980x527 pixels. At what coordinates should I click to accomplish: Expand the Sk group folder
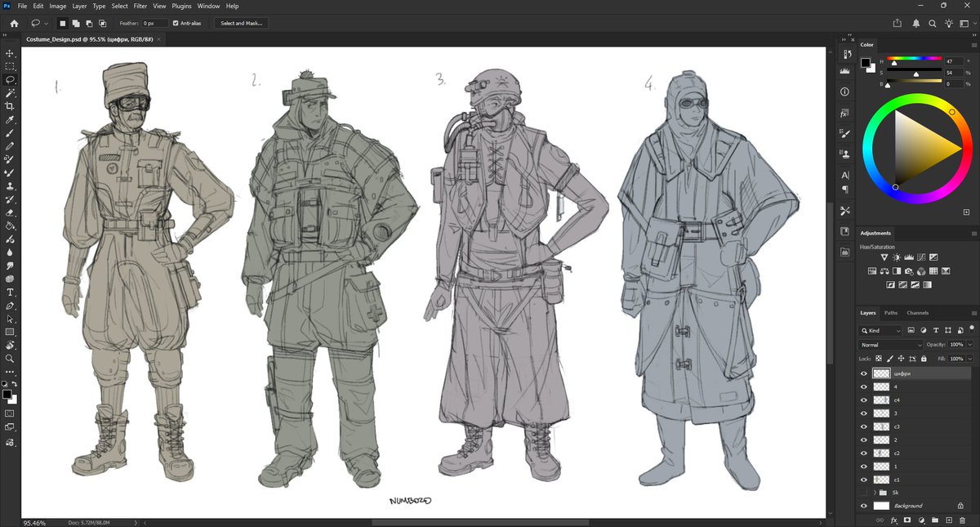tap(874, 493)
